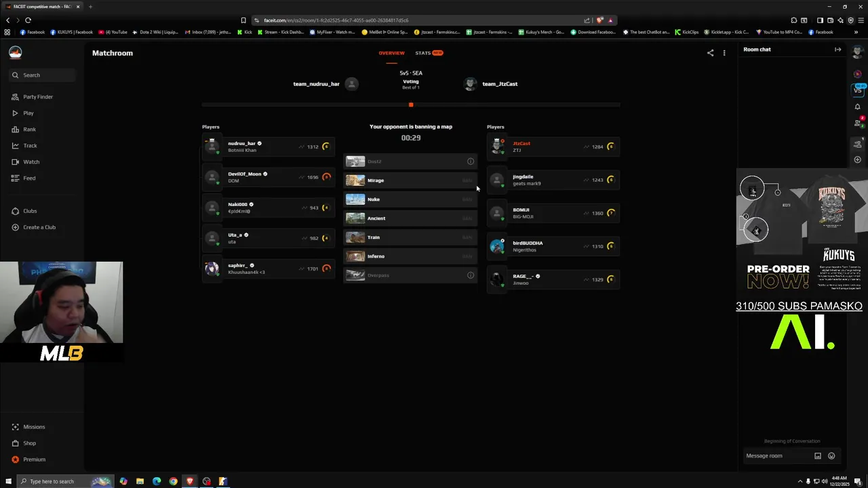Reload the browser page

point(28,20)
